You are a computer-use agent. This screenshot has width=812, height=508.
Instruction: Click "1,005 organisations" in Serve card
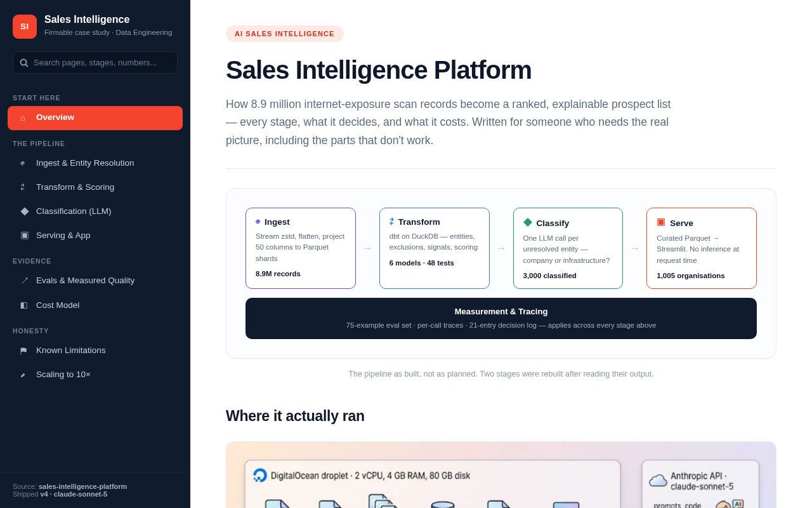point(691,276)
